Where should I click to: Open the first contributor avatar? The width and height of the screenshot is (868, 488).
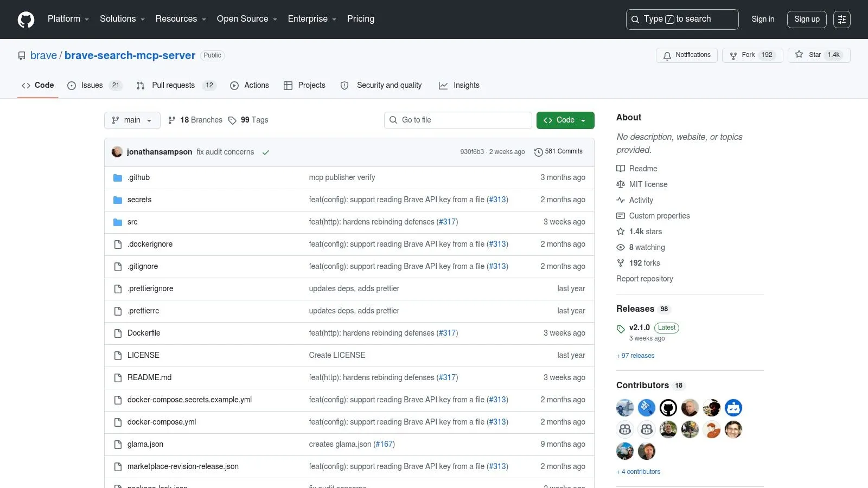(625, 408)
